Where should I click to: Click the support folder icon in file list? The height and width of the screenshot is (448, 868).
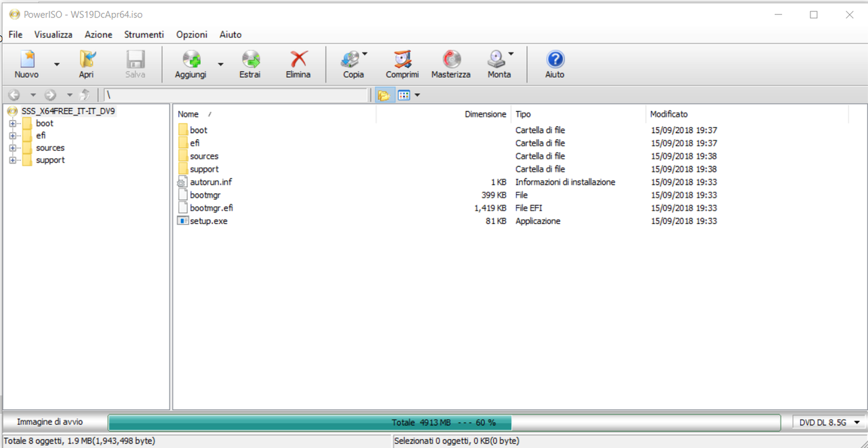click(x=183, y=168)
